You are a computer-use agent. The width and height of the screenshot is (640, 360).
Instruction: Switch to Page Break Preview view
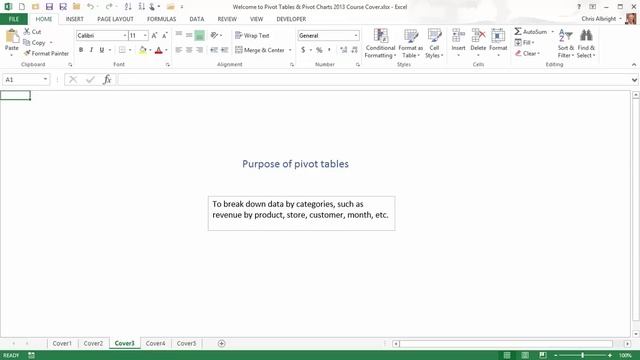[x=542, y=355]
